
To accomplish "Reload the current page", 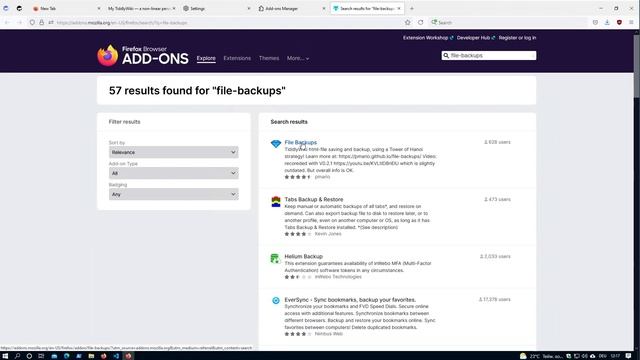I will (420, 22).
